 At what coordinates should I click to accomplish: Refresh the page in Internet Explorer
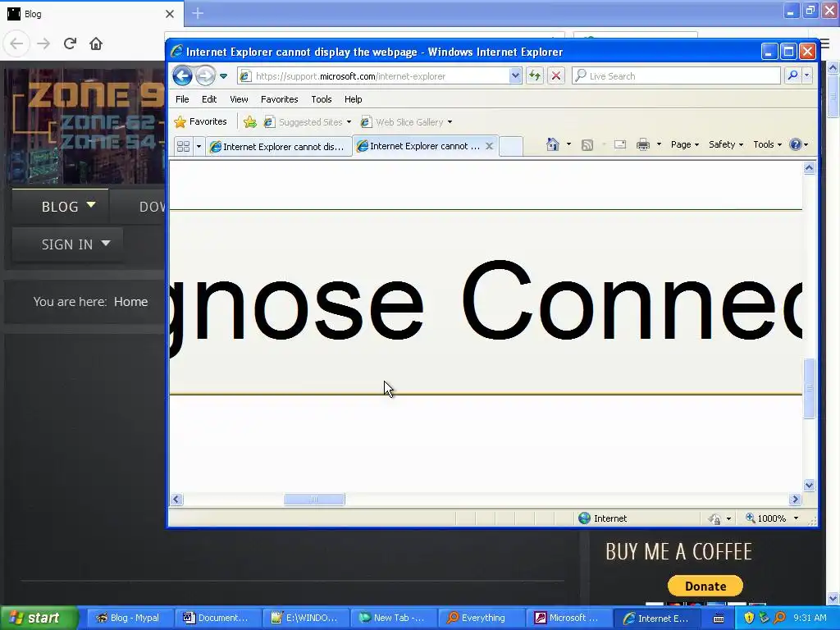pos(535,76)
